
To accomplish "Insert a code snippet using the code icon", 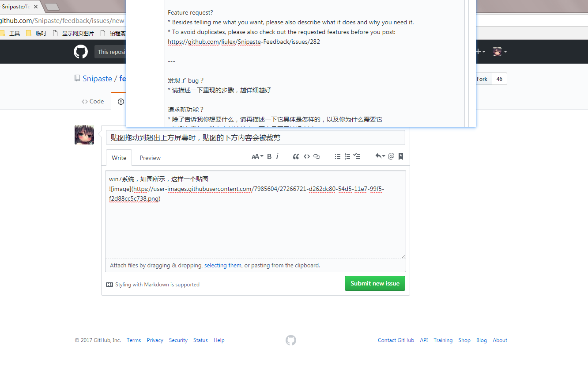I will 307,156.
